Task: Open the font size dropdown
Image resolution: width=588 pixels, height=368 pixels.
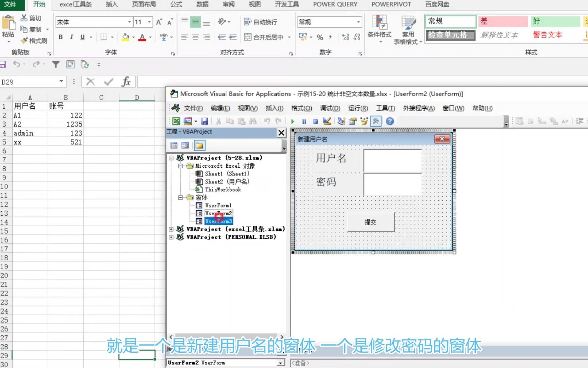Action: pos(149,22)
